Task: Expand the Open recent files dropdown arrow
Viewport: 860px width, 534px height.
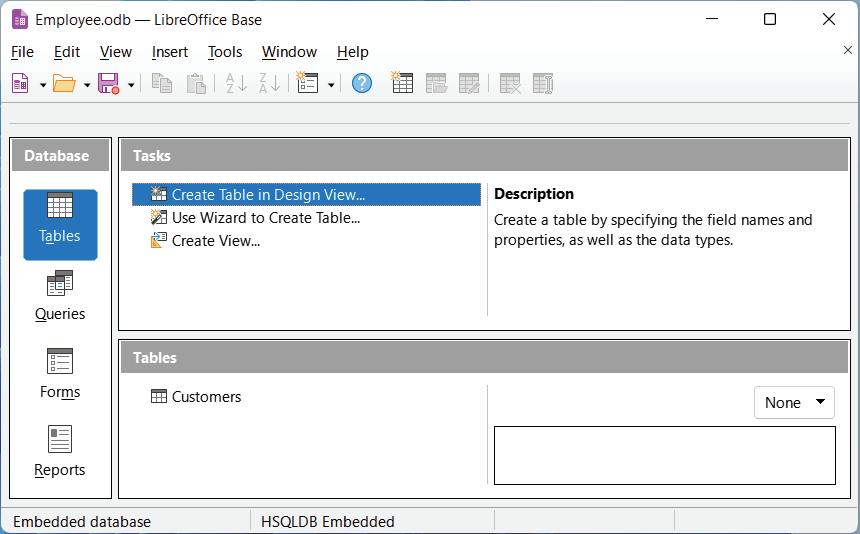Action: 87,85
